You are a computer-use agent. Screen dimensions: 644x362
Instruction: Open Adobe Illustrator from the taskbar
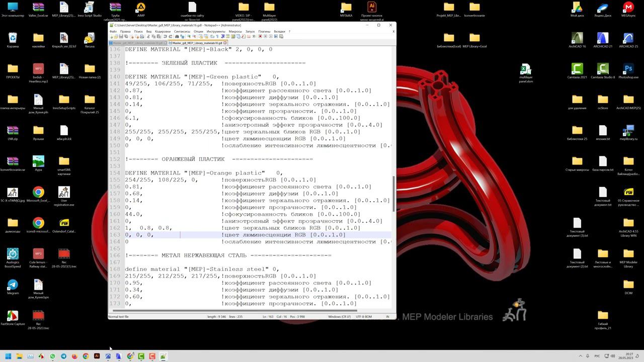(97, 356)
